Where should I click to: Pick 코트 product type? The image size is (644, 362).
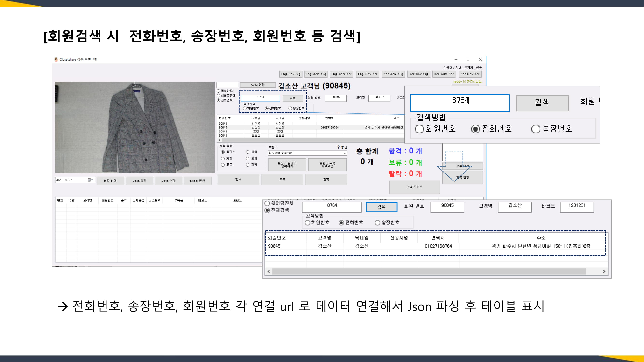222,165
